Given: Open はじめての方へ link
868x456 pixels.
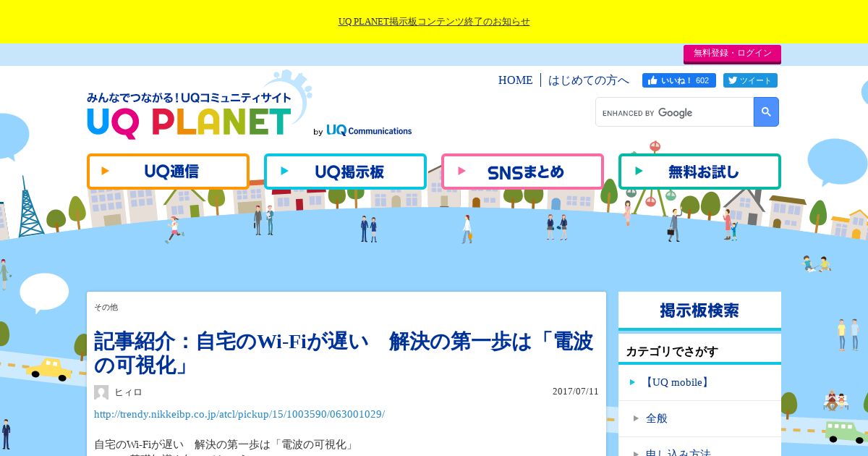Looking at the screenshot, I should pos(589,80).
